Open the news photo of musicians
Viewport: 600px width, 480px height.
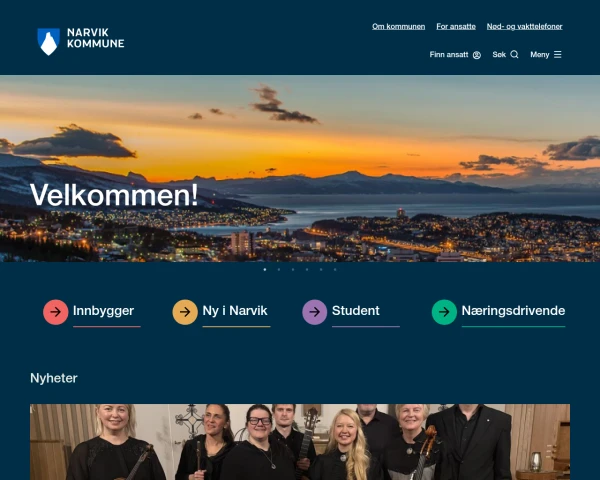tap(300, 442)
